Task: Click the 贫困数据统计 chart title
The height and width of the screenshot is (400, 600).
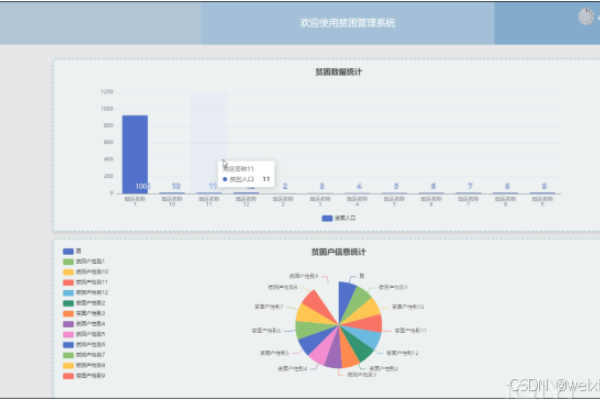Action: (x=339, y=72)
